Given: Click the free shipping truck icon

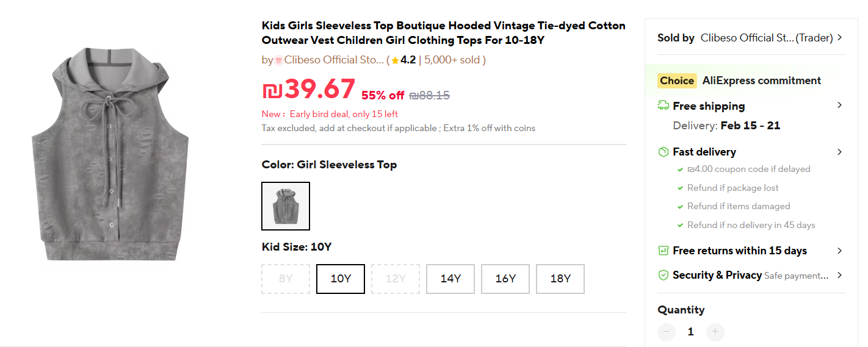Looking at the screenshot, I should point(664,106).
